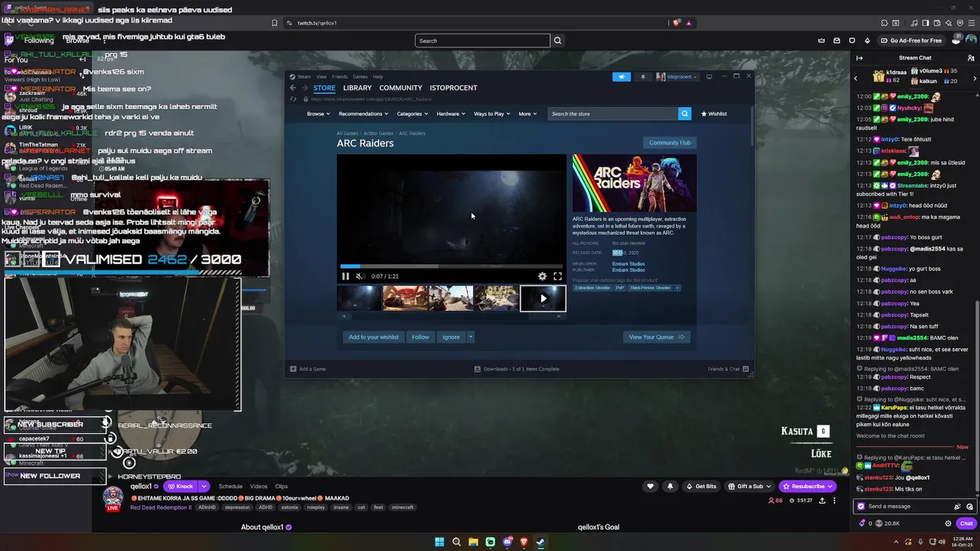This screenshot has height=551, width=980.
Task: Click Add to your wishlist
Action: pyautogui.click(x=374, y=337)
